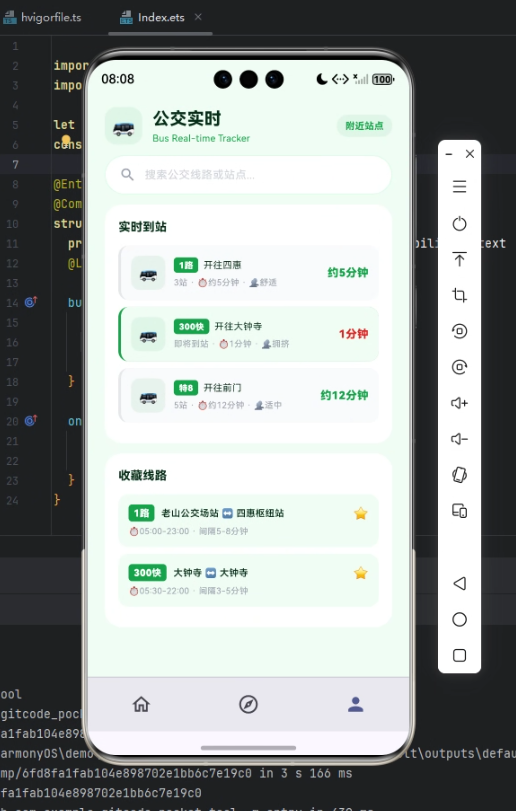Open the 特8 开往前门 arrival card

(x=249, y=396)
